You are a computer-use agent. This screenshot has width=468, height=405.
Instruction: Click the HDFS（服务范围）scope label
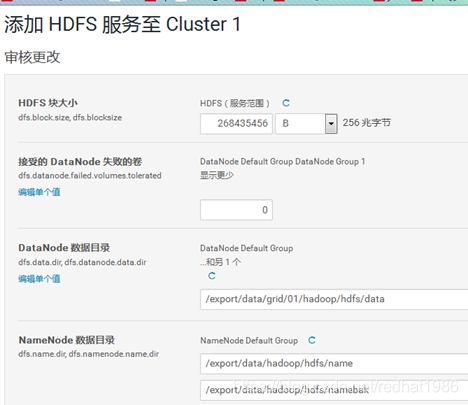click(235, 103)
